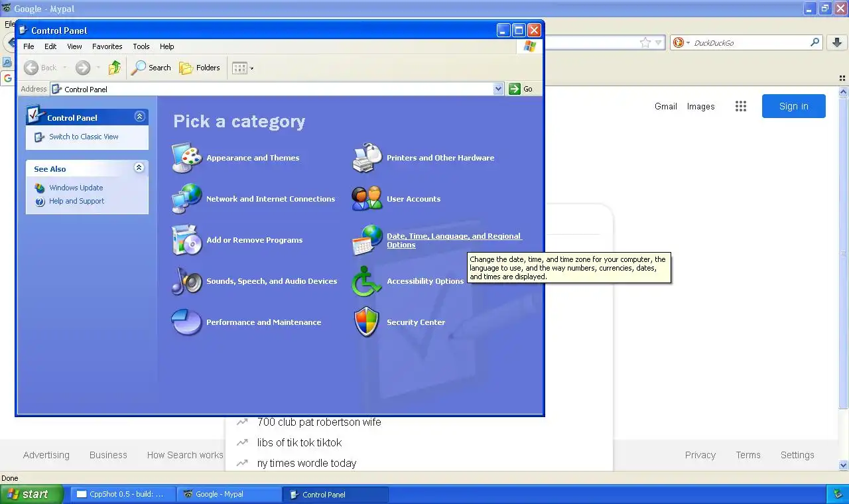The width and height of the screenshot is (849, 504).
Task: Click Sign in button on Google
Action: tap(794, 106)
